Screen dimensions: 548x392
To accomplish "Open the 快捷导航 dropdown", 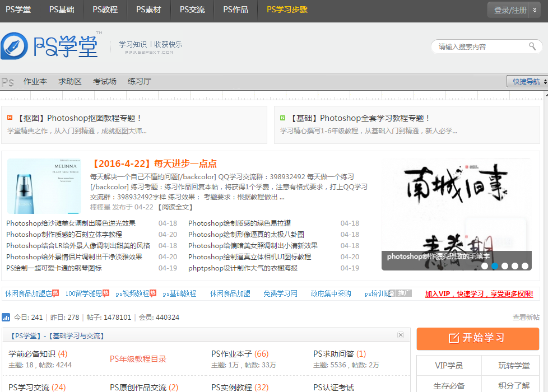I will tap(527, 82).
